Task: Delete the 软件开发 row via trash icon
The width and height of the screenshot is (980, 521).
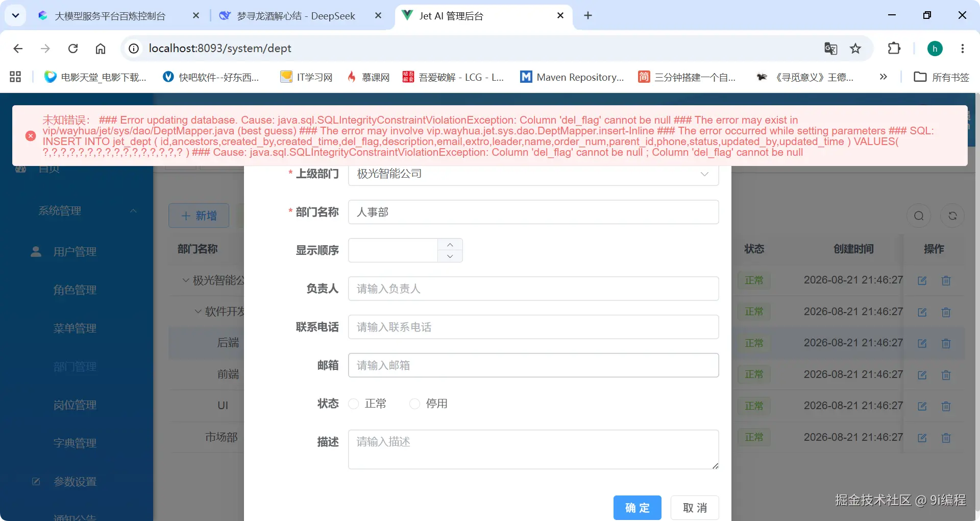Action: (x=946, y=312)
